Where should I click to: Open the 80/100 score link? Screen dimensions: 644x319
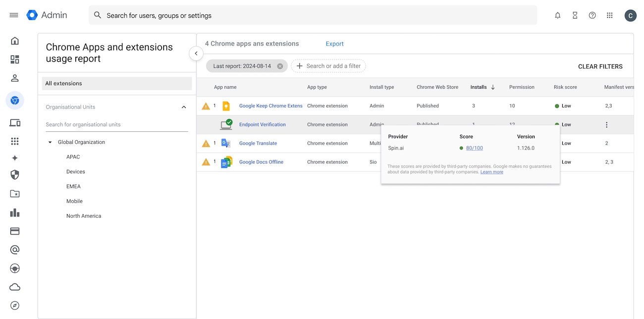click(x=475, y=148)
